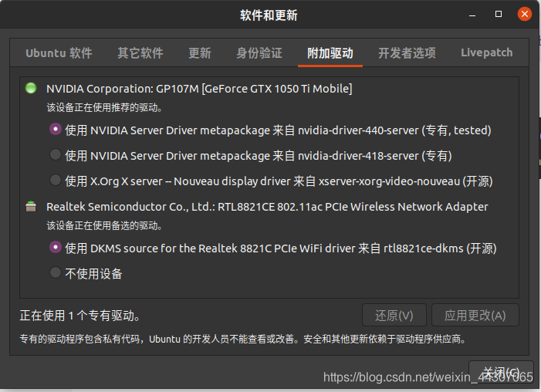This screenshot has width=541, height=392.
Task: Go to the 更新 tab
Action: [x=200, y=53]
